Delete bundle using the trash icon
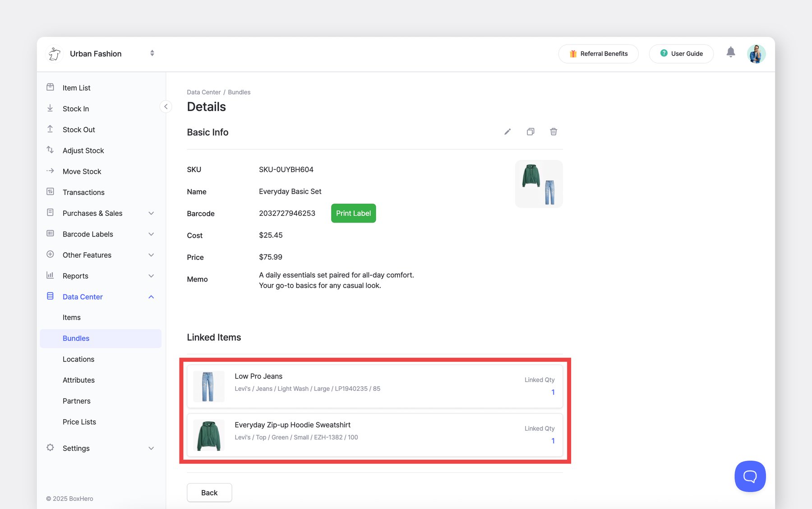Image resolution: width=812 pixels, height=509 pixels. click(x=554, y=132)
